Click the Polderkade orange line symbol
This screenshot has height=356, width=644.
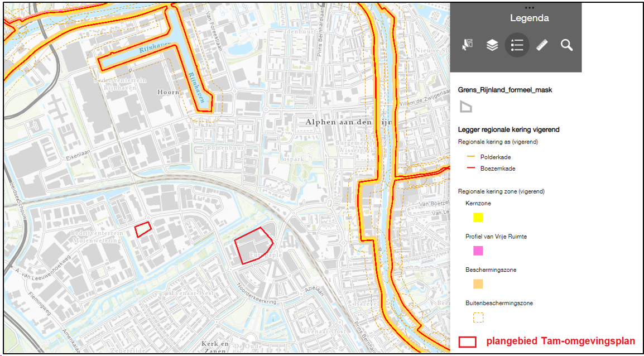[472, 157]
